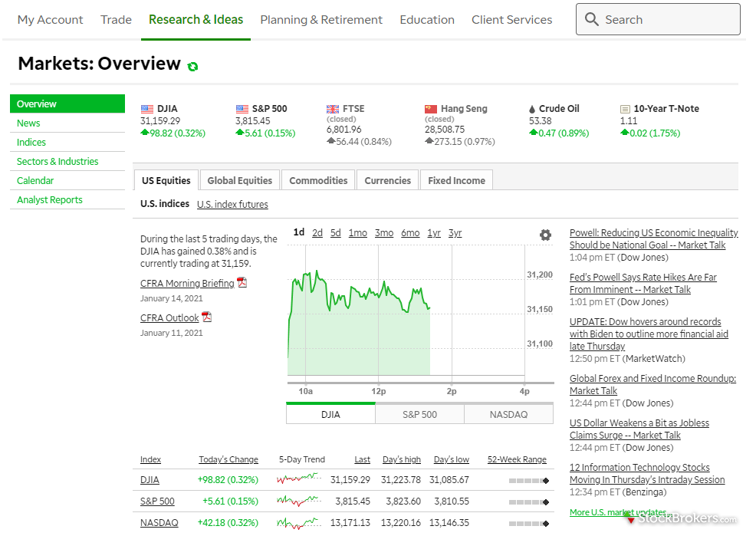Switch to the Commodities tab
This screenshot has width=756, height=536.
pos(318,180)
